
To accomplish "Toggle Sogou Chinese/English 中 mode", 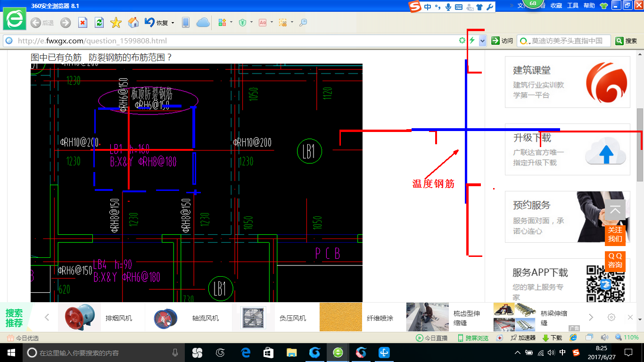I will click(x=428, y=7).
